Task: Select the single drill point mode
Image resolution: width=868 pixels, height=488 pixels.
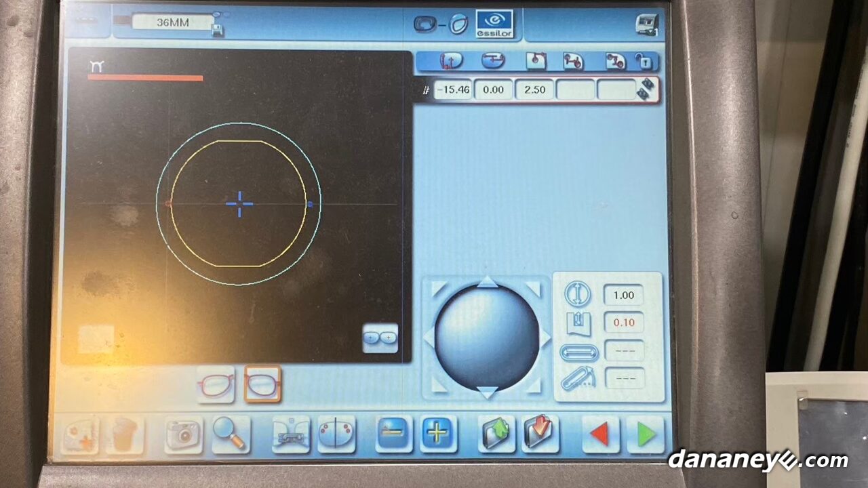Action: coord(536,61)
